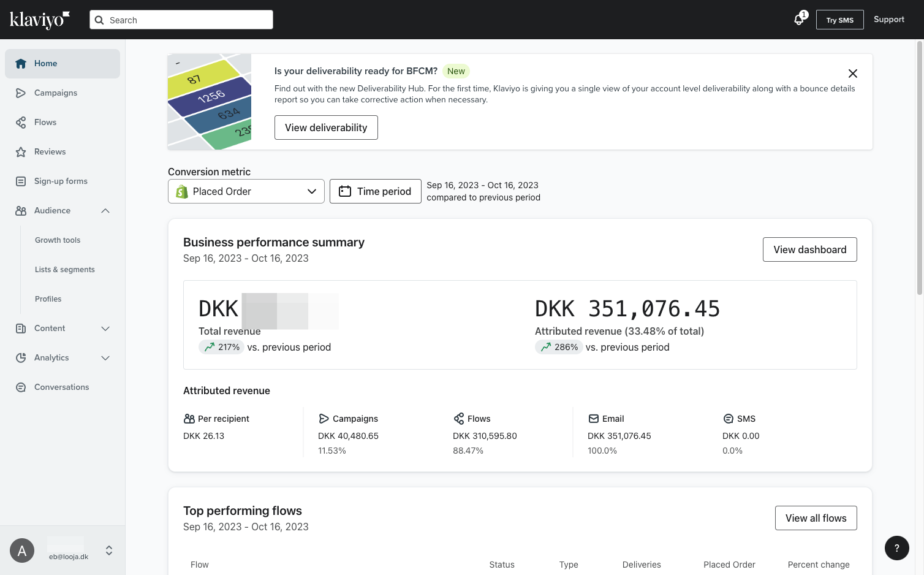Click the Per recipient people icon
Image resolution: width=924 pixels, height=575 pixels.
189,419
